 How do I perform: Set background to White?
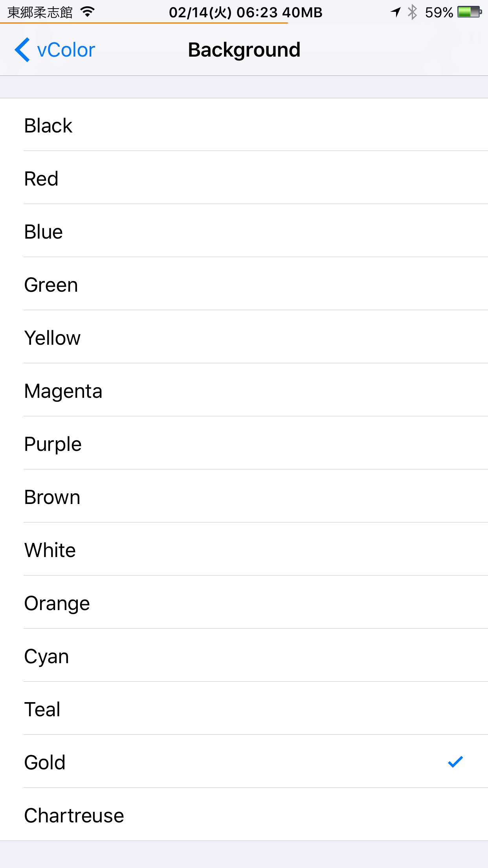coord(244,549)
